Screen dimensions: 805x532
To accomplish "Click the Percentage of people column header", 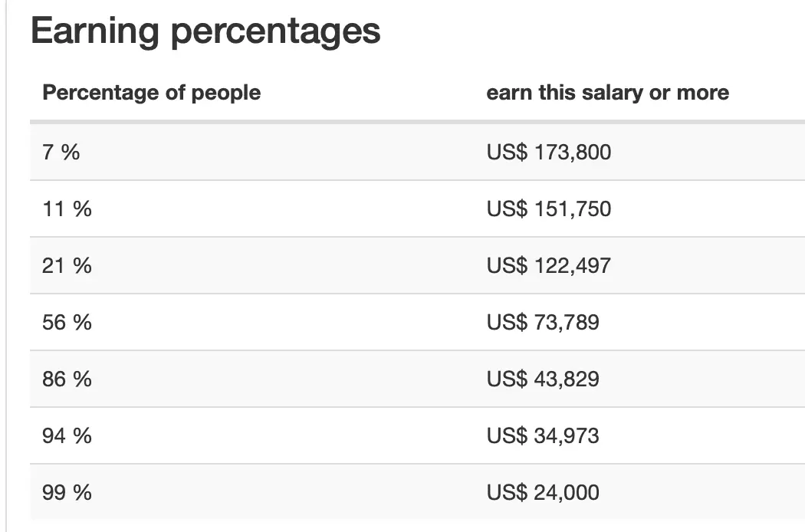I will pyautogui.click(x=152, y=93).
